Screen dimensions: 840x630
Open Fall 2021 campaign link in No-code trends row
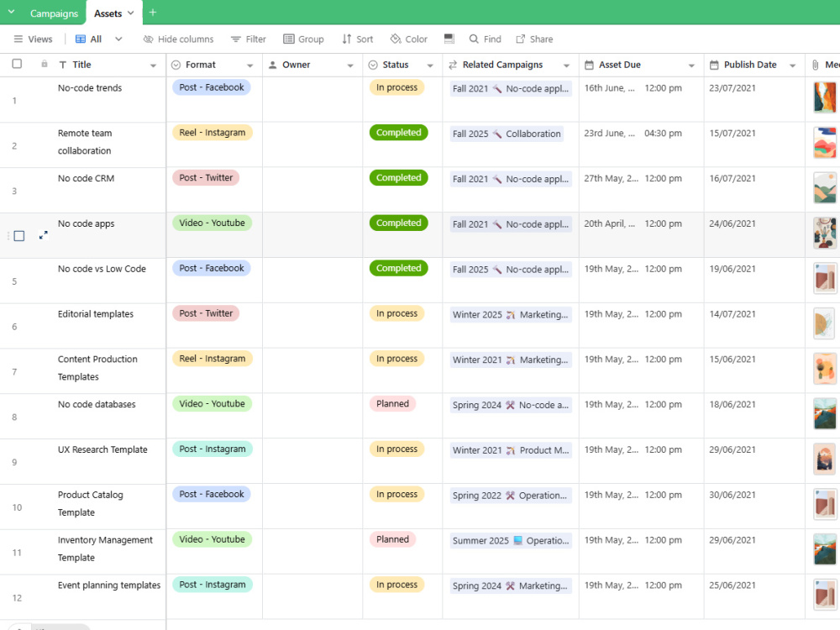pyautogui.click(x=511, y=88)
